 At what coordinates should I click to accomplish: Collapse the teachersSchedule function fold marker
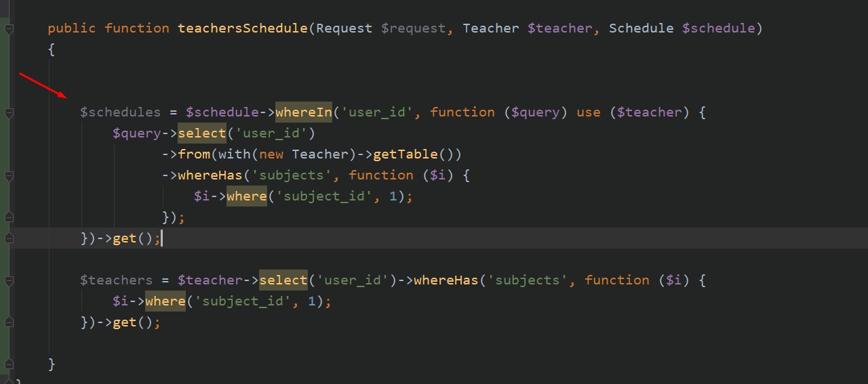click(x=9, y=29)
